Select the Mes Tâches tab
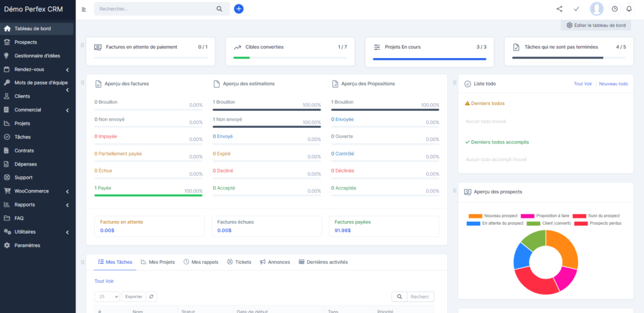This screenshot has height=313, width=644. click(x=115, y=262)
